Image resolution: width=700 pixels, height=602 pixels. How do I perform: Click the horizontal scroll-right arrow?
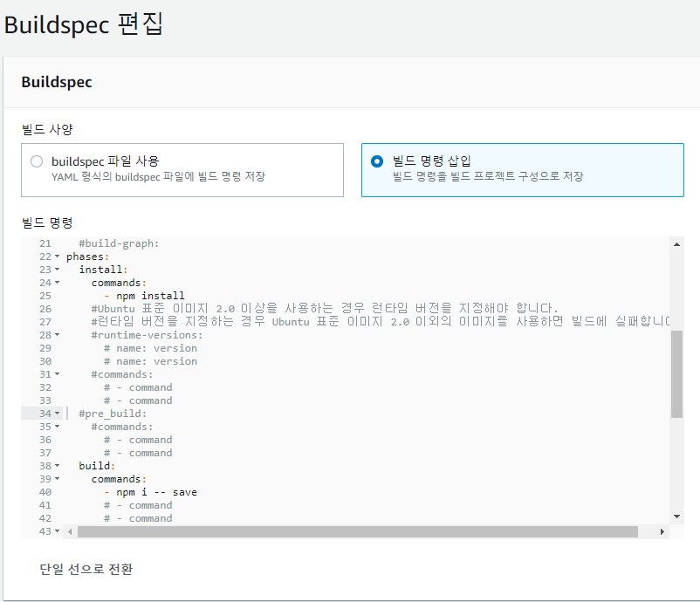(662, 531)
